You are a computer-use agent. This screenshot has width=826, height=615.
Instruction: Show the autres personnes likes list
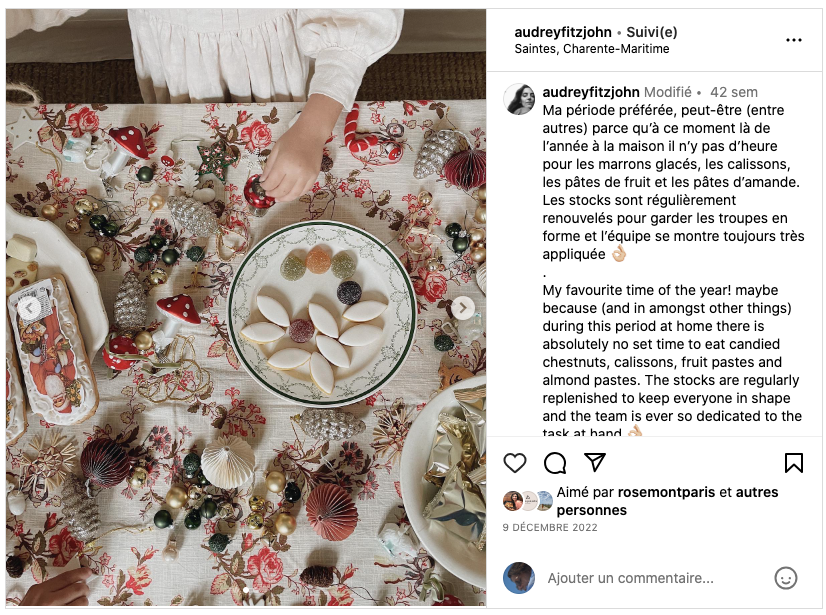(x=667, y=501)
